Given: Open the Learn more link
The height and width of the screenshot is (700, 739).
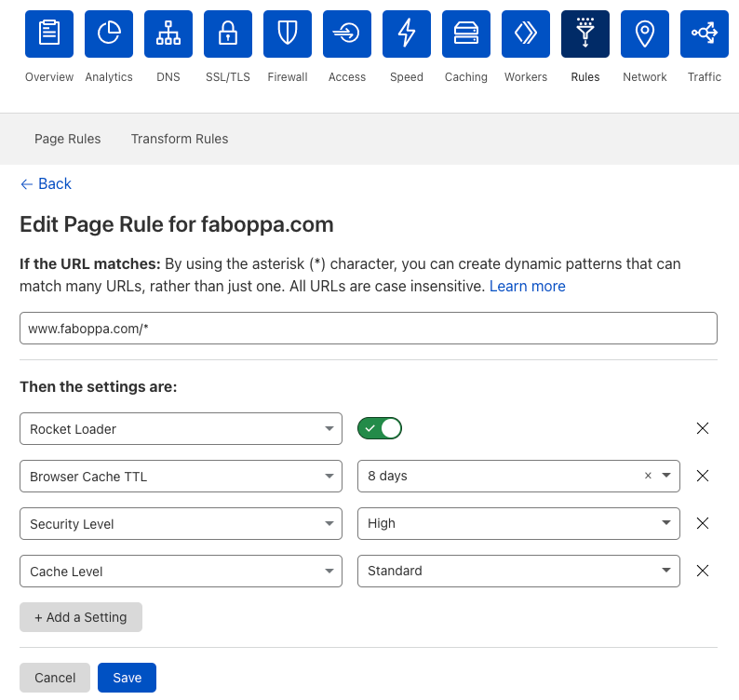Looking at the screenshot, I should point(528,286).
